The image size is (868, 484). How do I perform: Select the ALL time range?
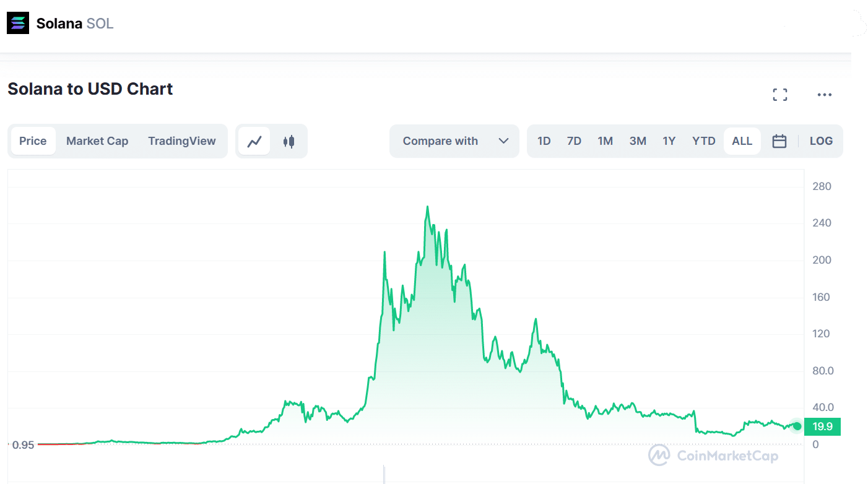pos(742,141)
